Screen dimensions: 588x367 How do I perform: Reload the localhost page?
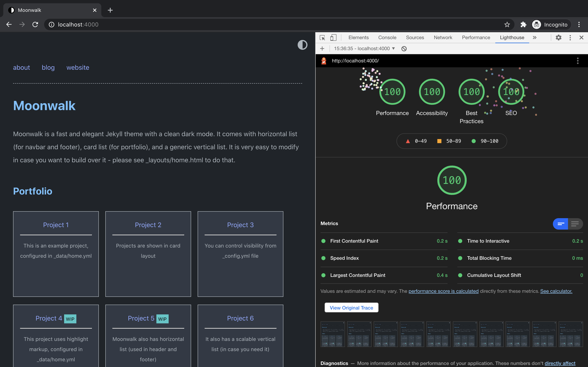pos(35,24)
